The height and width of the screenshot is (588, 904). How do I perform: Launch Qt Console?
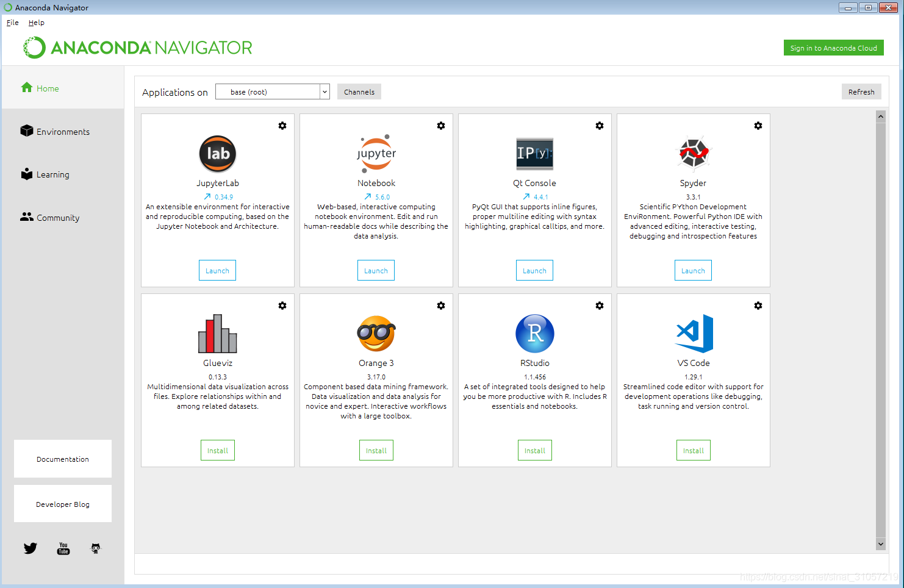pyautogui.click(x=534, y=270)
